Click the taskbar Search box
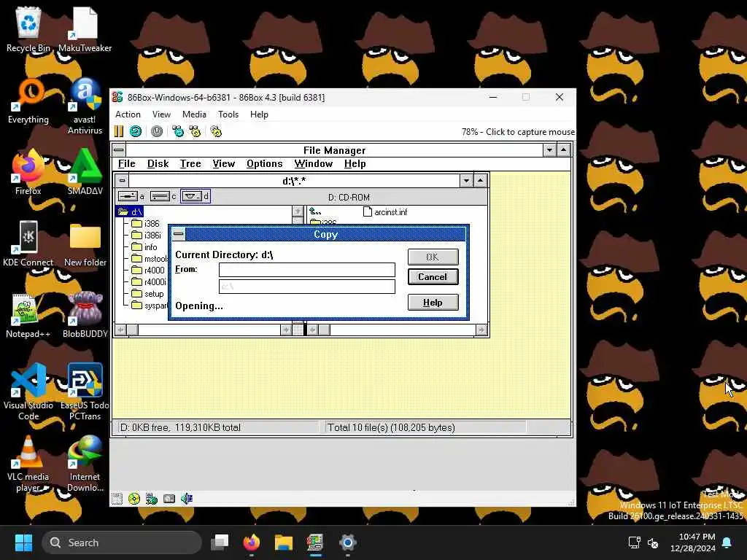Viewport: 747px width, 560px height. [122, 542]
